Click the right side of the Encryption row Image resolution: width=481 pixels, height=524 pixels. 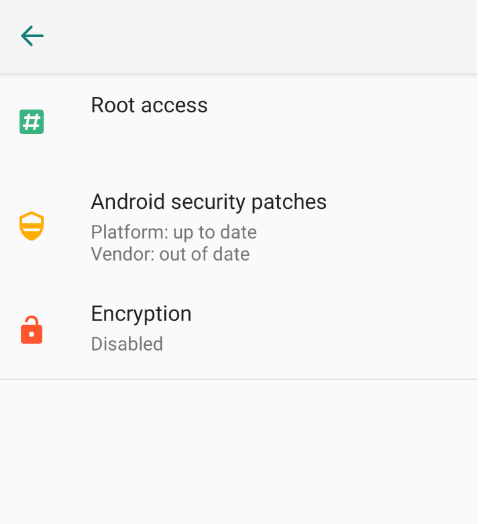(368, 329)
